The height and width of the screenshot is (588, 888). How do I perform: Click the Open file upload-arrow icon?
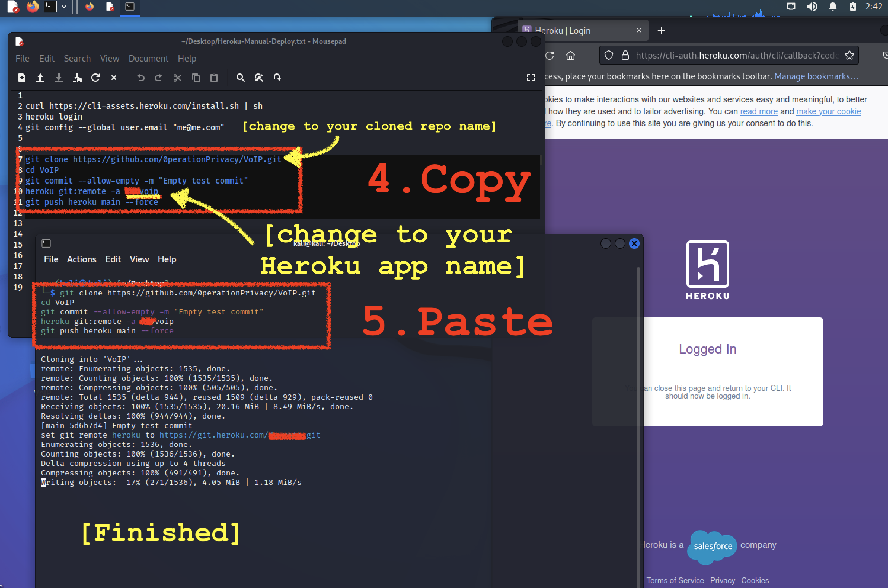point(40,78)
